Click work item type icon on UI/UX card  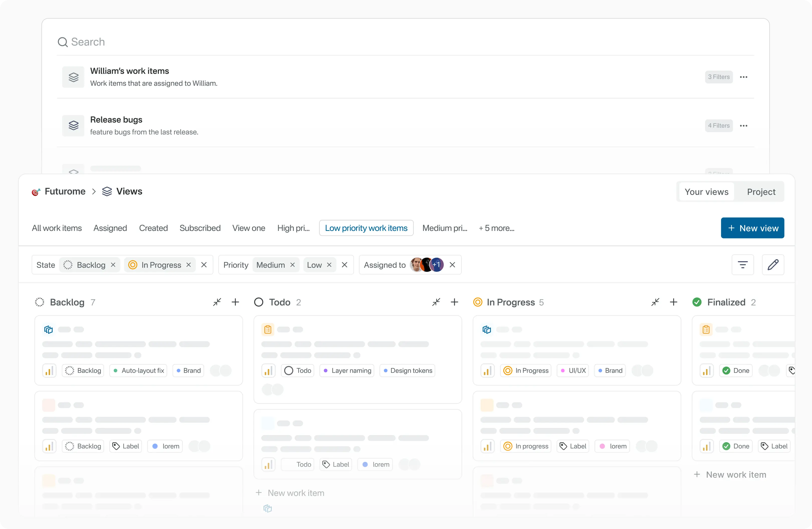[x=487, y=329]
